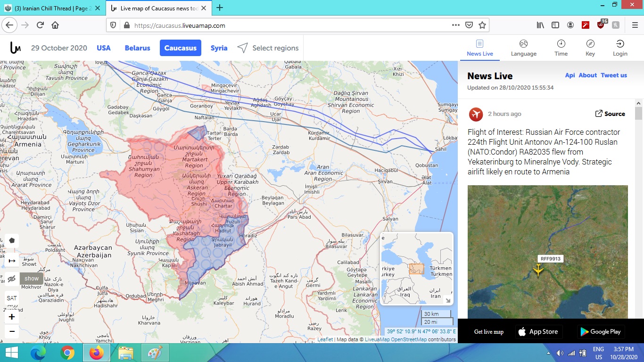Zoom in the map with plus button

(12, 317)
